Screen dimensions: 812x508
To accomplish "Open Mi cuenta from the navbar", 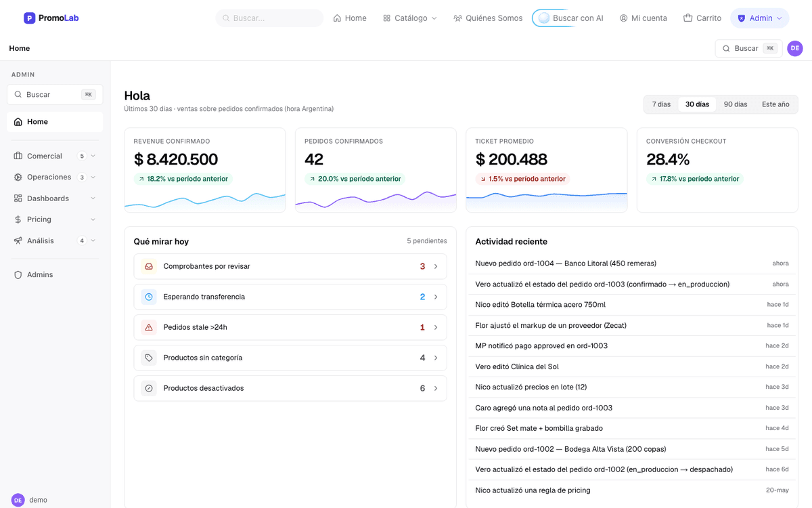I will [x=643, y=18].
